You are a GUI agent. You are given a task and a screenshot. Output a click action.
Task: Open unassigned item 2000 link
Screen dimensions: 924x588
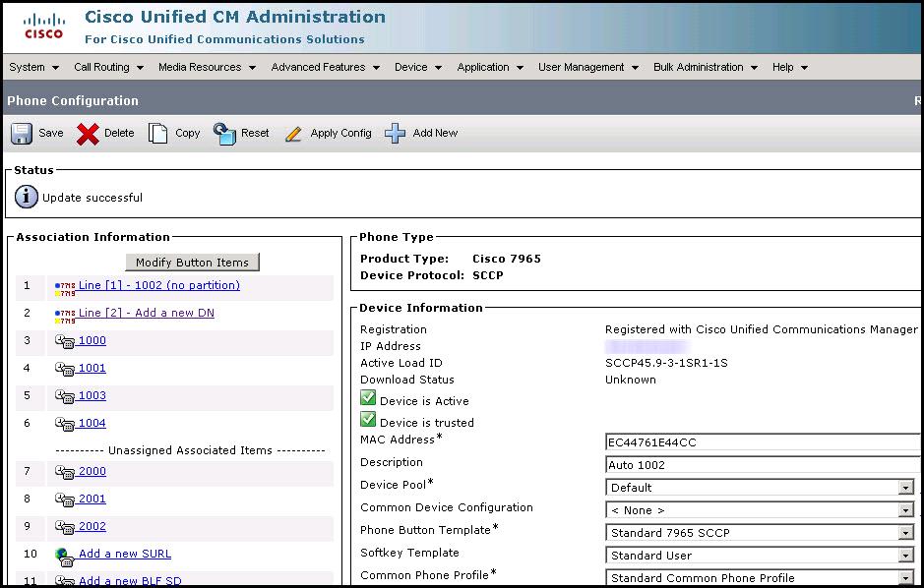(x=92, y=471)
